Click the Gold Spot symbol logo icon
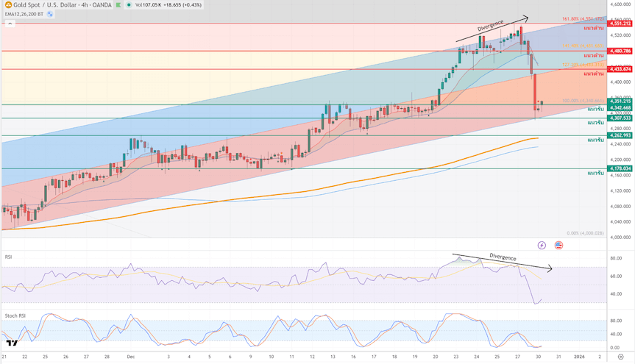The height and width of the screenshot is (364, 635). [x=7, y=4]
